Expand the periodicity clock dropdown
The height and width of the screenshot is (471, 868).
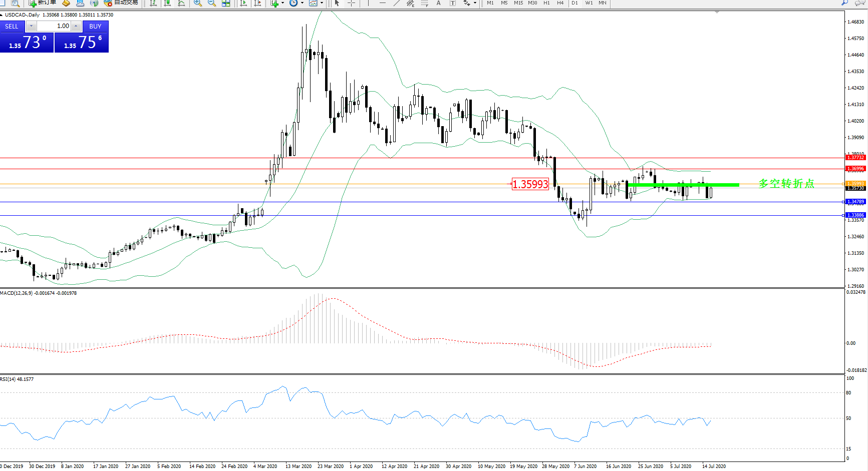point(302,3)
